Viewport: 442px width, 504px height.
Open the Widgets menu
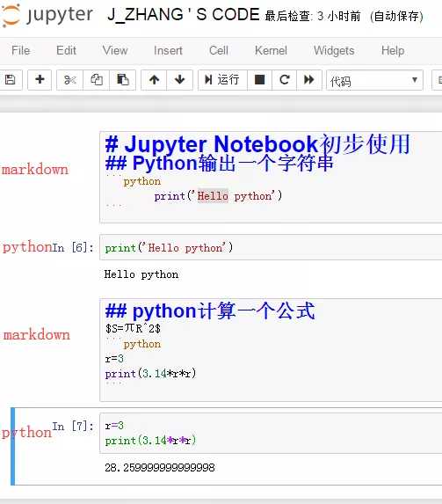pyautogui.click(x=334, y=50)
